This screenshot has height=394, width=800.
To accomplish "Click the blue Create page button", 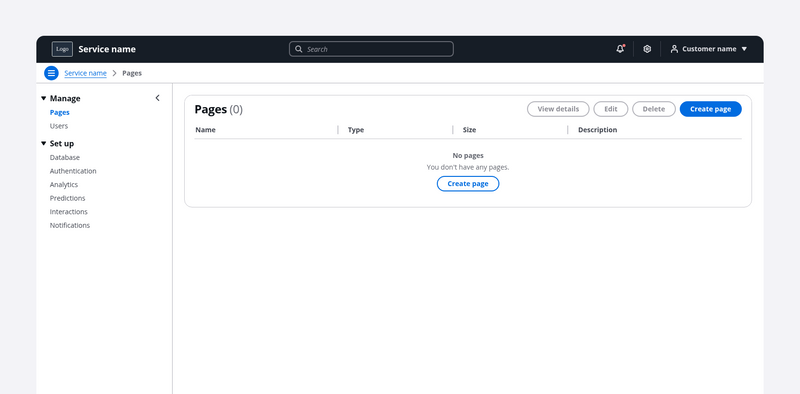I will click(x=710, y=109).
